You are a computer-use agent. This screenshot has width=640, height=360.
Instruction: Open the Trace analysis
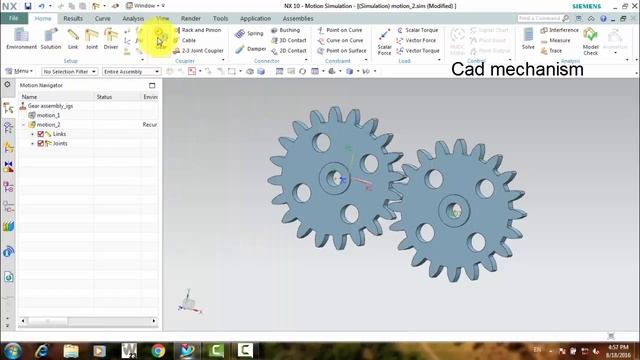tap(551, 51)
